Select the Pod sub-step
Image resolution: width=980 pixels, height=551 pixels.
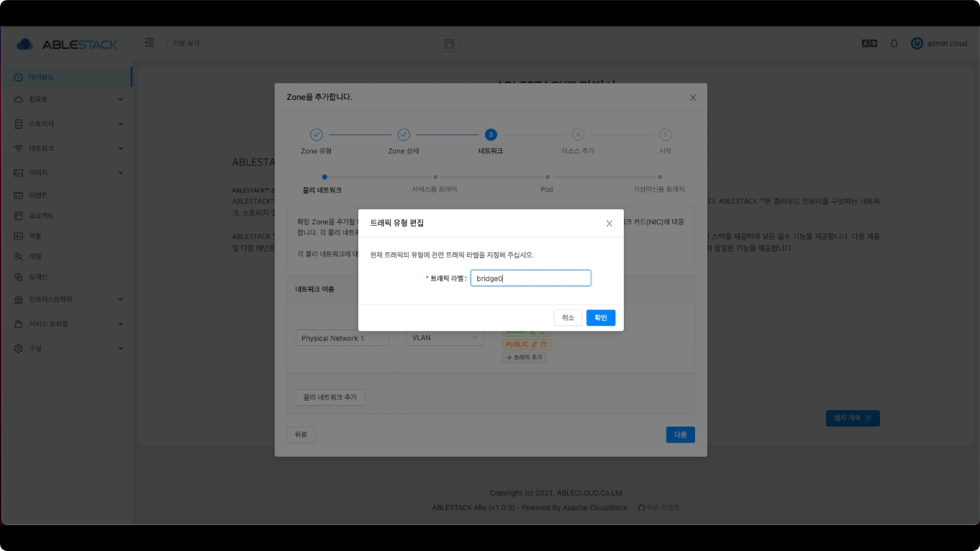(547, 184)
